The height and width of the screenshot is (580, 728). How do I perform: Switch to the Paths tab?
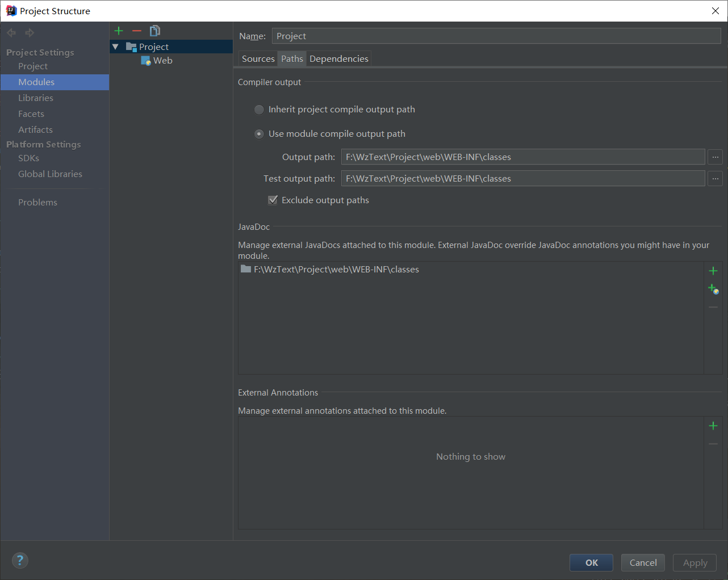(292, 59)
